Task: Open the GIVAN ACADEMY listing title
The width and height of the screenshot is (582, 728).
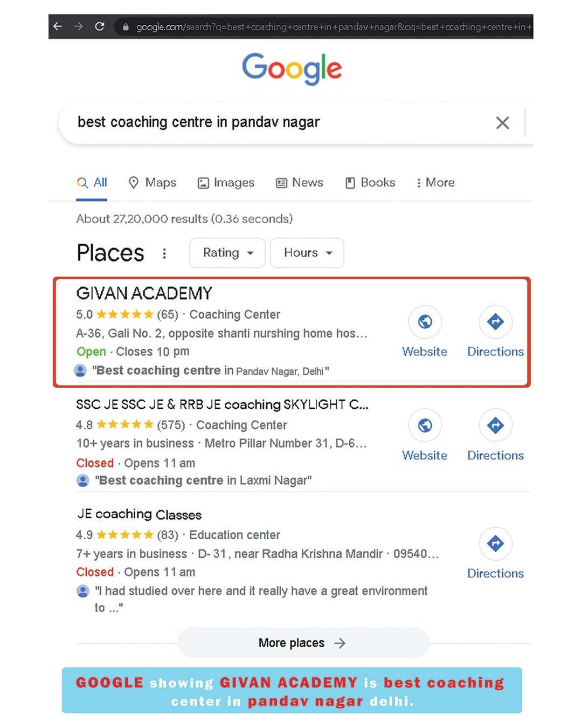Action: (x=144, y=293)
